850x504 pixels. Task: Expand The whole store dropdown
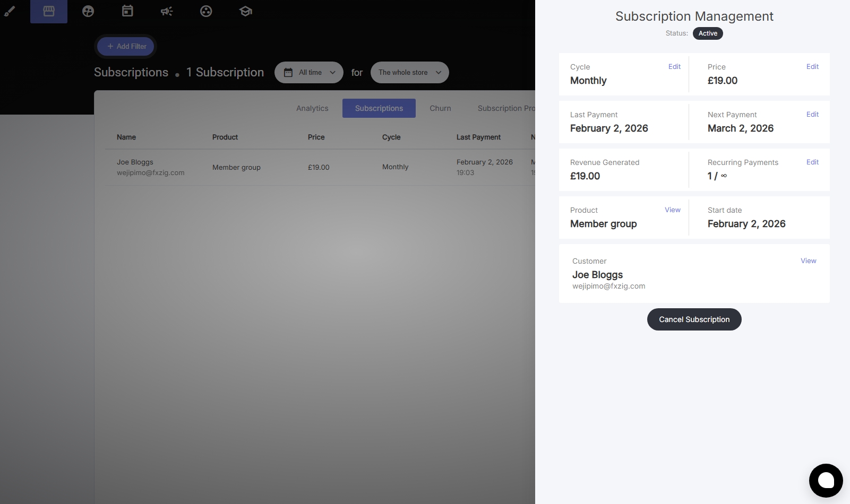409,73
